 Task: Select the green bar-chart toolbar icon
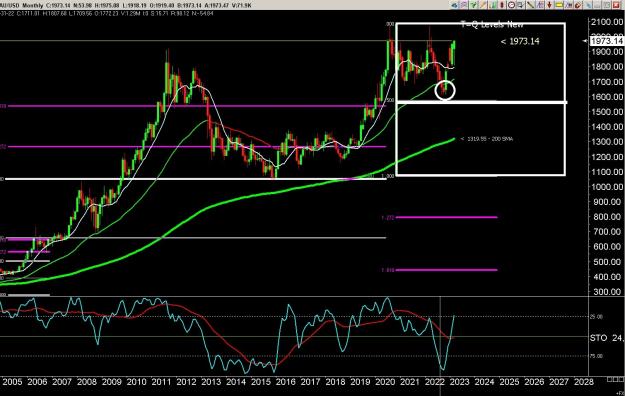point(493,5)
